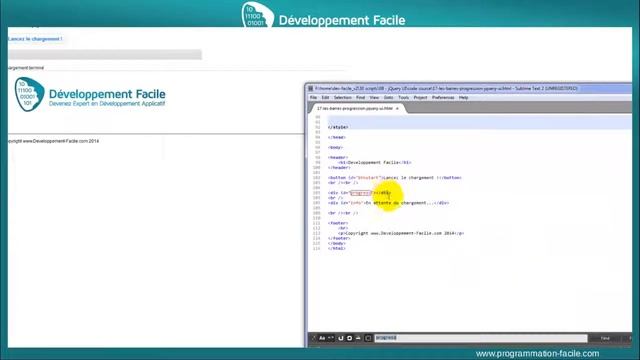
Task: Click the button id='btnstart' code line
Action: pyautogui.click(x=394, y=178)
